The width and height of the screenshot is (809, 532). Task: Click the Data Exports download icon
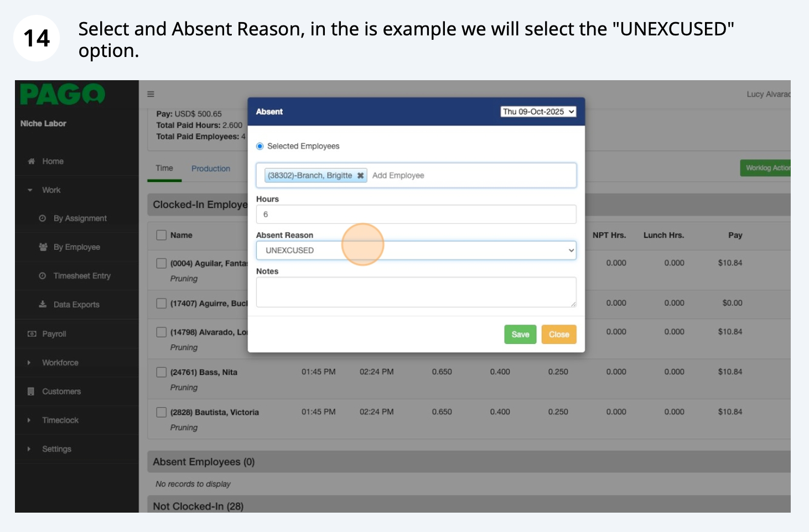pos(43,305)
